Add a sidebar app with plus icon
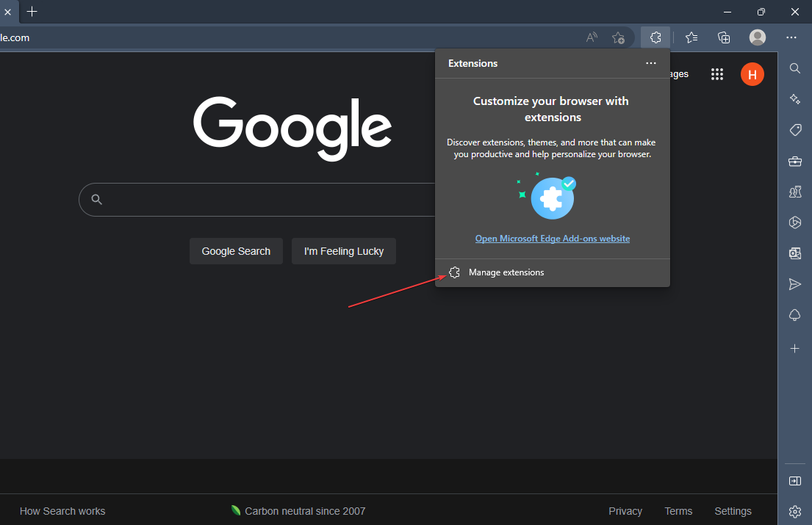812x525 pixels. pyautogui.click(x=795, y=349)
